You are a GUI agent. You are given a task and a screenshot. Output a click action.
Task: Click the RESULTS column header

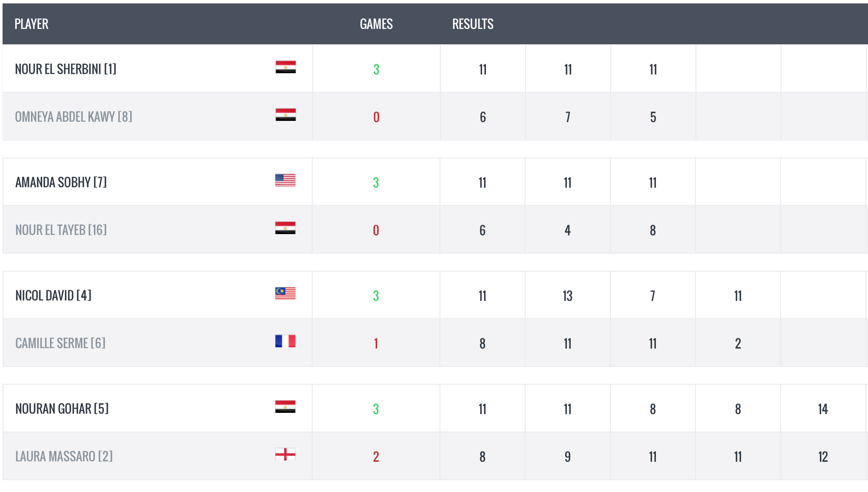(473, 24)
